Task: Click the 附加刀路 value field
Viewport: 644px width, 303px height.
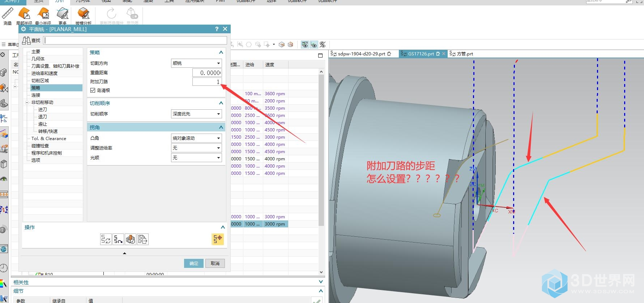Action: tap(207, 82)
